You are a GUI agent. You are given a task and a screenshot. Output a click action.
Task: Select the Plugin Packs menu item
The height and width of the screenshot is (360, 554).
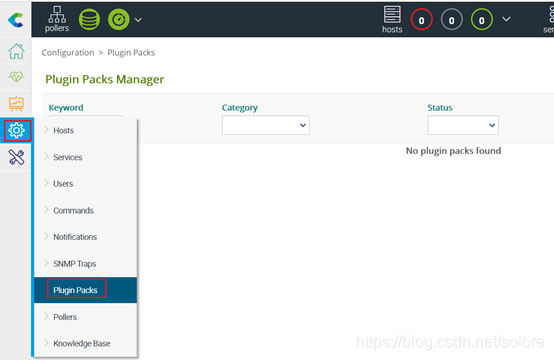(86, 290)
